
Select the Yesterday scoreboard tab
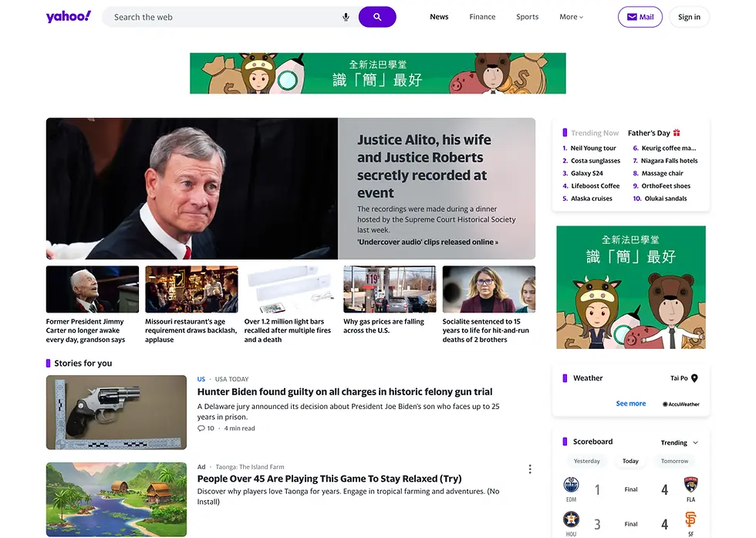[x=587, y=461]
